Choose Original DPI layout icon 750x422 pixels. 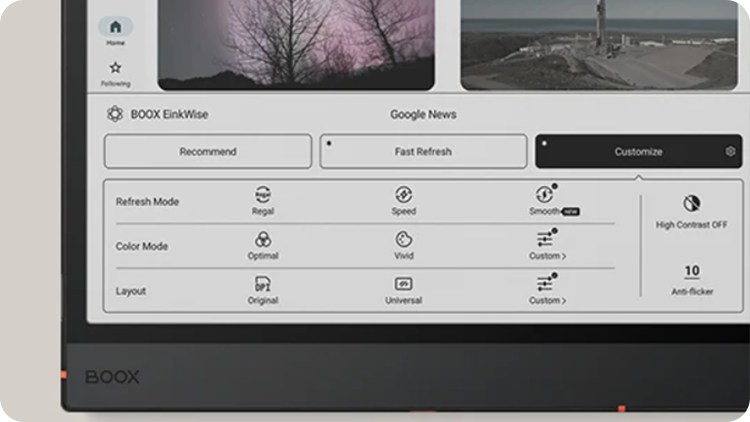pos(263,284)
